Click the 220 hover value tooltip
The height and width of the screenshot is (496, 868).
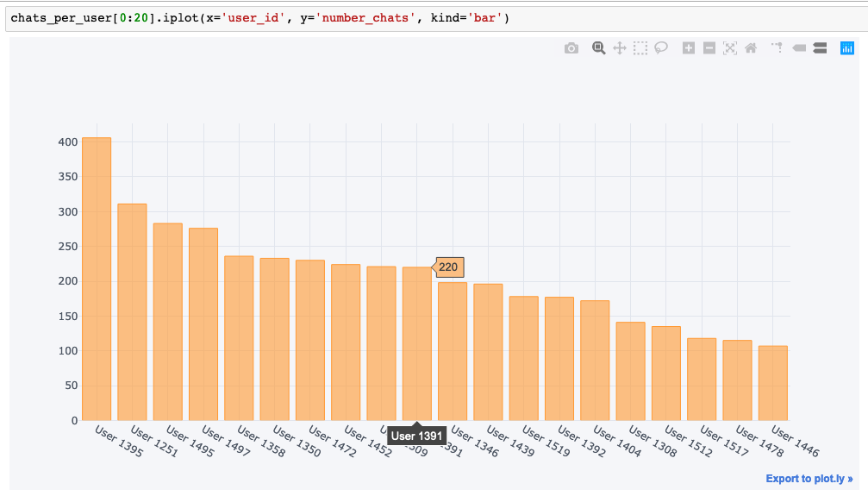(448, 267)
